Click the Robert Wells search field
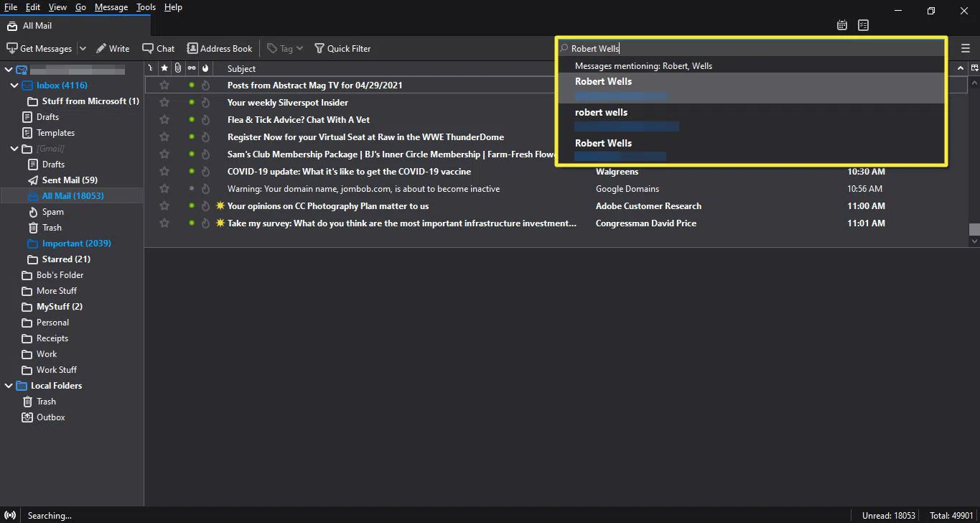The width and height of the screenshot is (980, 523). (x=754, y=48)
